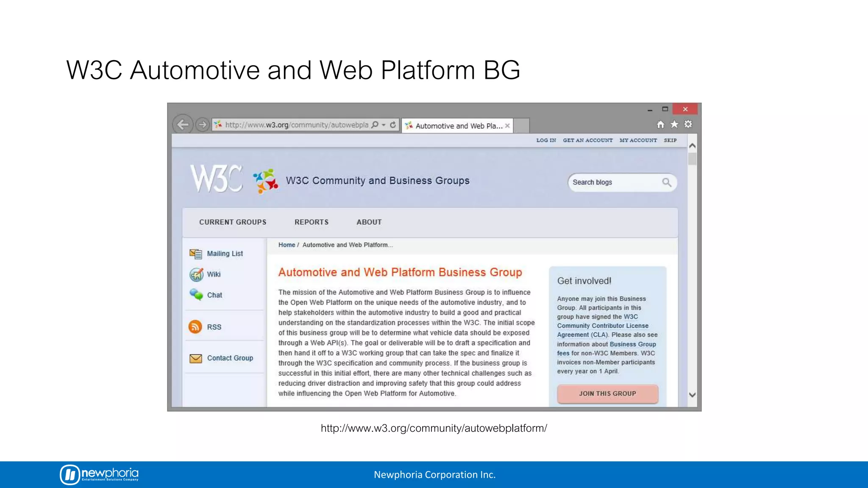Click the browser back arrow button
The width and height of the screenshot is (868, 488).
pyautogui.click(x=183, y=125)
